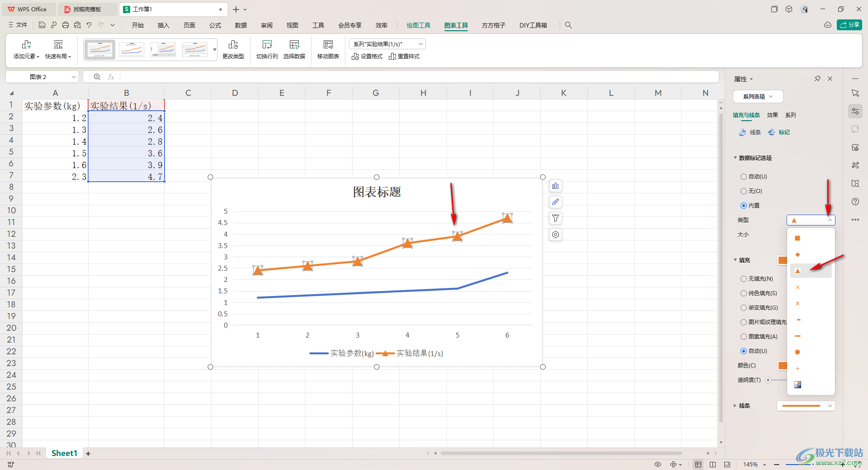Collapse 填充 section
This screenshot has height=470, width=868.
[x=735, y=260]
